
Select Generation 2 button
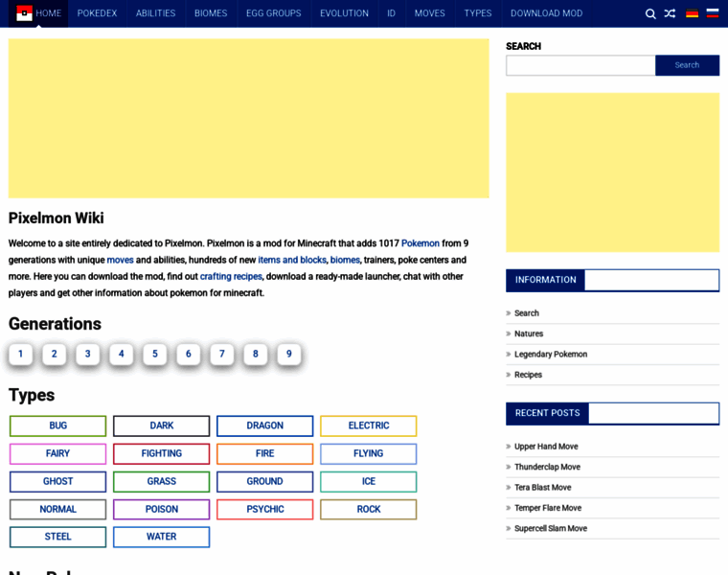pyautogui.click(x=55, y=354)
